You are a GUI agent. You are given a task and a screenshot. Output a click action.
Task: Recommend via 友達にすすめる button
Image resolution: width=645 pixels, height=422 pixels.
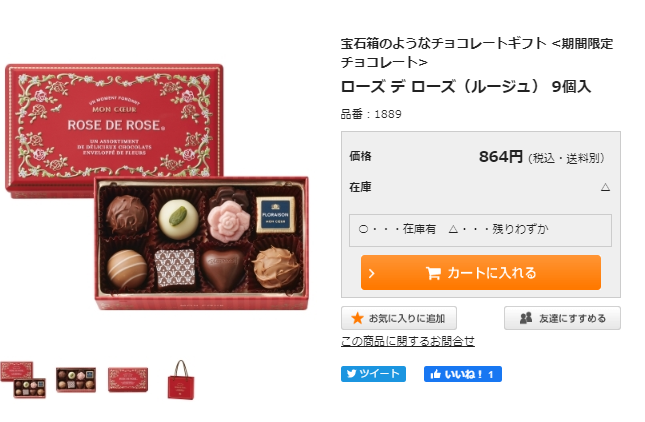click(562, 318)
